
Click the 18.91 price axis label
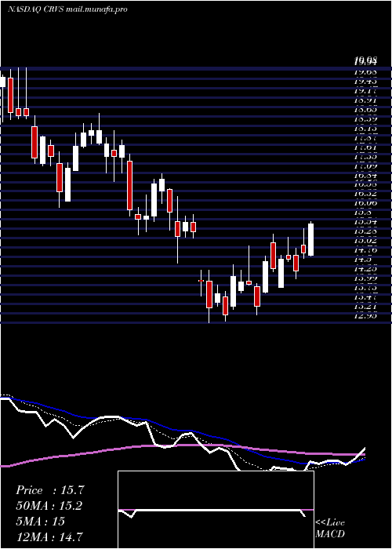[365, 100]
